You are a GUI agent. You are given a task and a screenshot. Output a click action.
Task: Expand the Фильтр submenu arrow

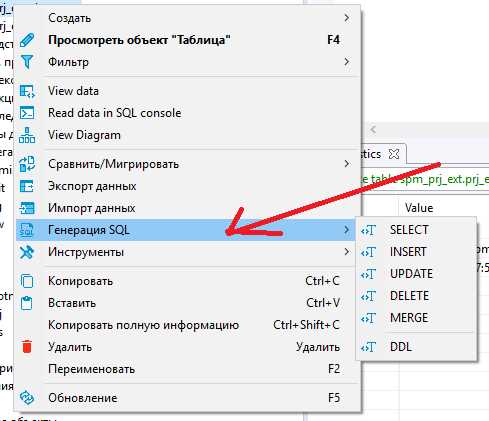click(347, 62)
